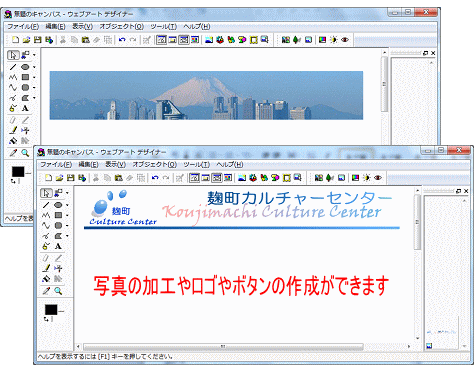
Task: Toggle fourth colorful view button in front window toolbar
Action: point(228,178)
